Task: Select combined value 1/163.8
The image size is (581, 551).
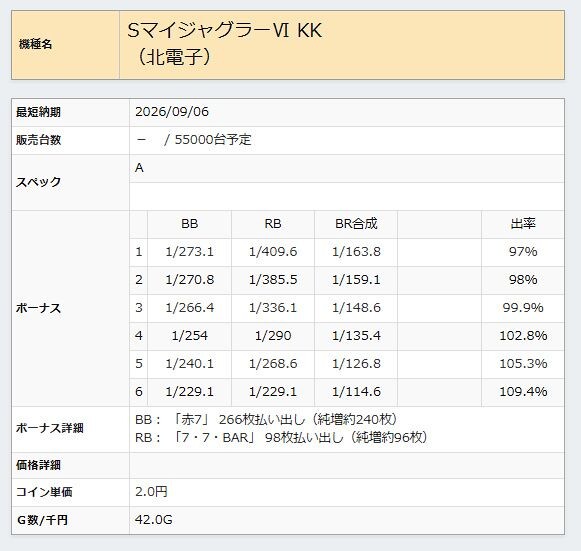Action: (356, 252)
